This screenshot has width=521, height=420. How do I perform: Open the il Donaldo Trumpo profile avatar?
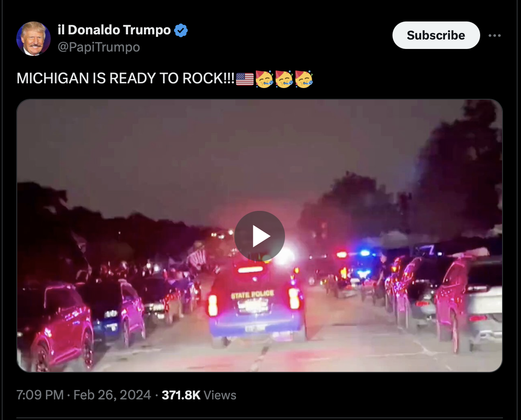[34, 39]
